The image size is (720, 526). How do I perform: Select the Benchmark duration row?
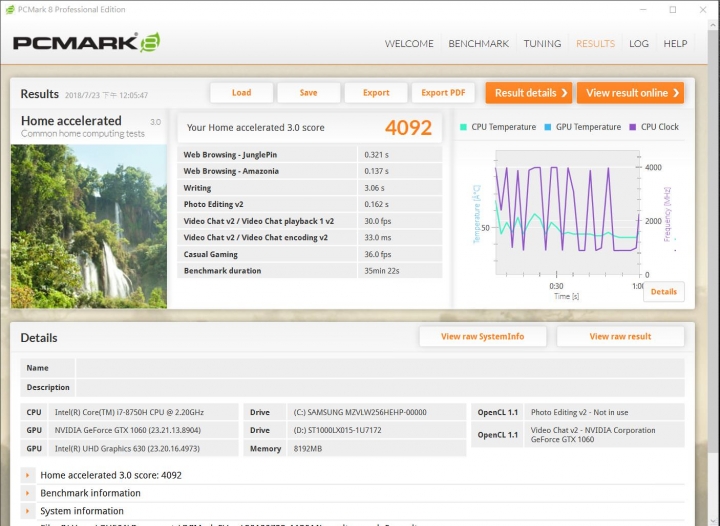tap(310, 270)
